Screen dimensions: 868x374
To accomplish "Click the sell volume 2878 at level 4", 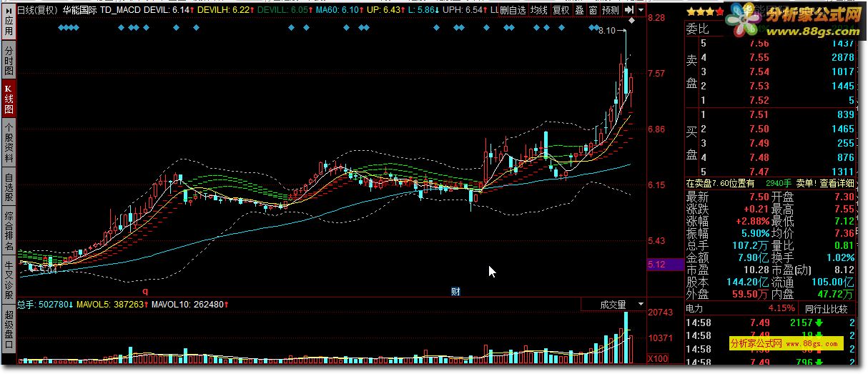I will (843, 57).
